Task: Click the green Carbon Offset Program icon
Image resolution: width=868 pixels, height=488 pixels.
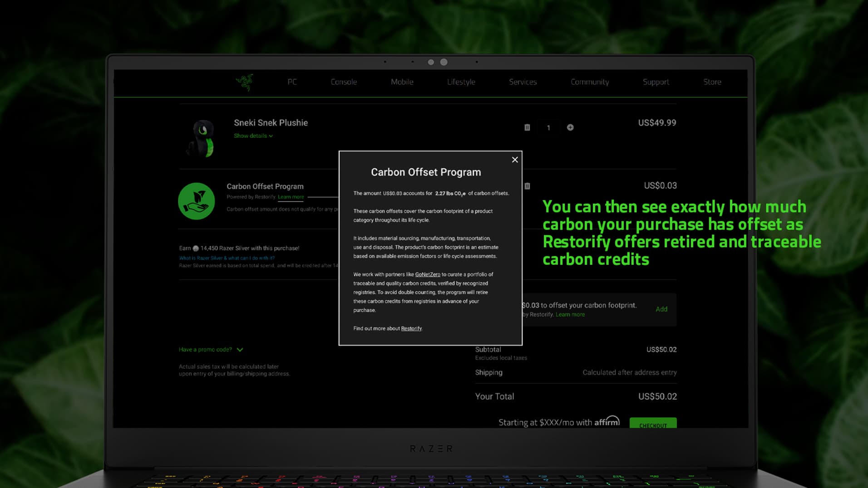Action: coord(196,201)
